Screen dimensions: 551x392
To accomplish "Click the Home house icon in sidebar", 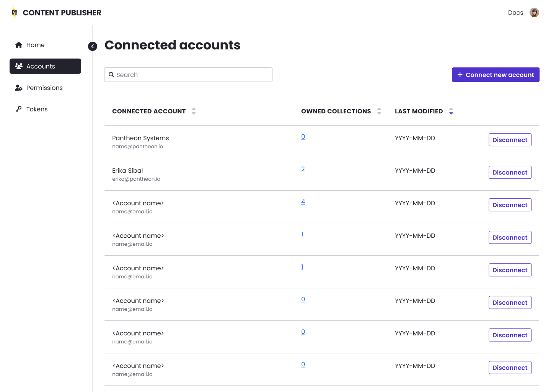I will 19,45.
